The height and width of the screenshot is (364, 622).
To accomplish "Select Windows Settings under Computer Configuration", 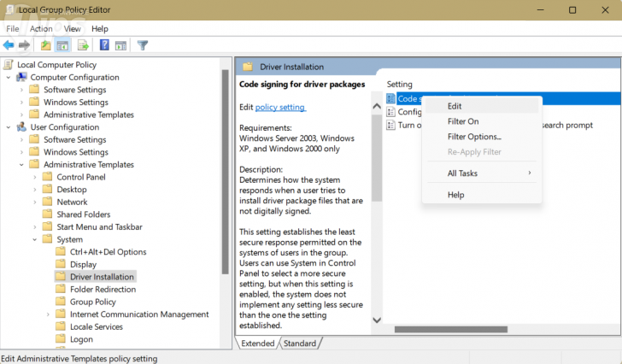I will [x=76, y=102].
